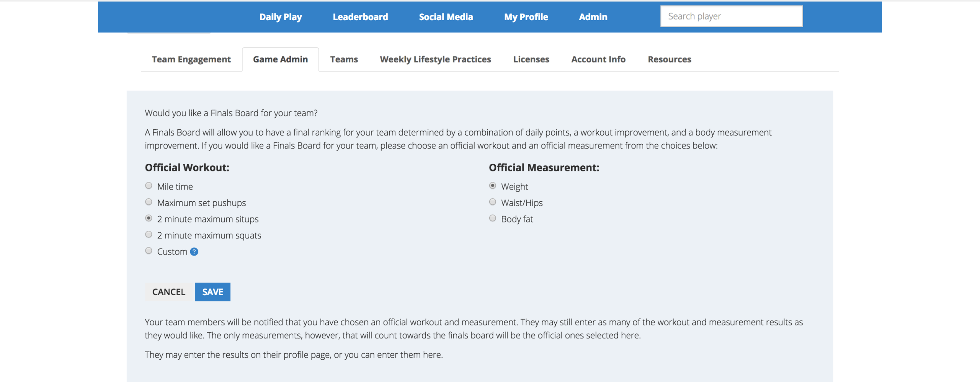The image size is (980, 382).
Task: Click the CANCEL button
Action: 169,292
